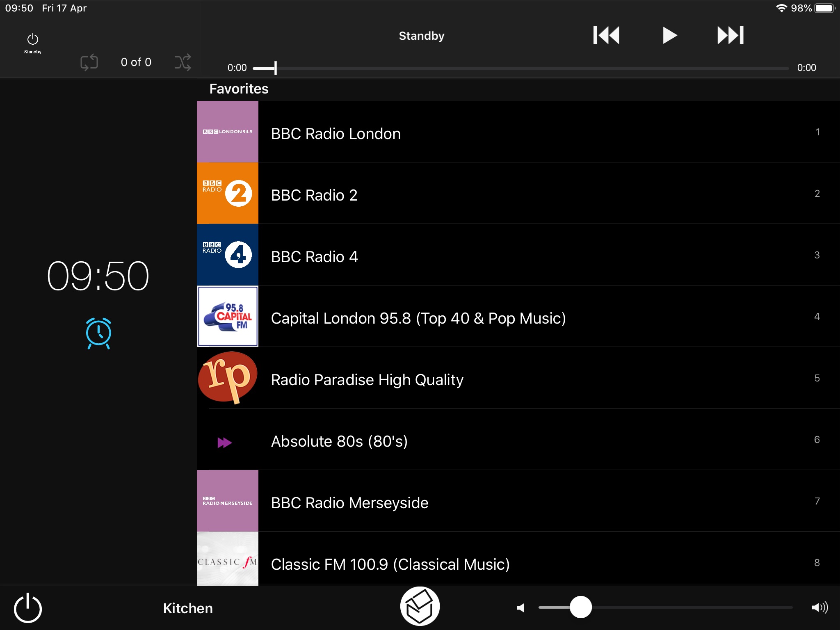Click the playback progress bar
Screen dimensions: 840x630
pyautogui.click(x=521, y=68)
